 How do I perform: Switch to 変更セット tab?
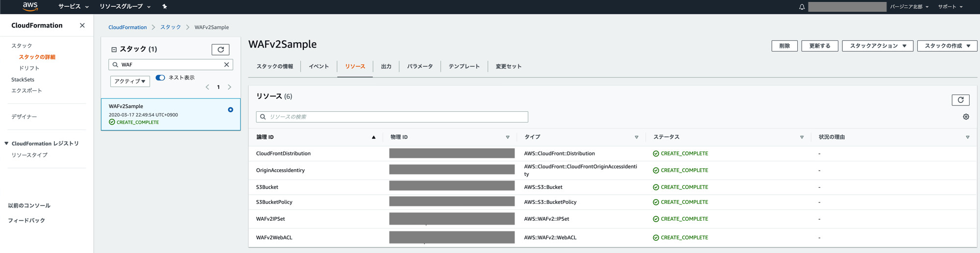click(509, 67)
